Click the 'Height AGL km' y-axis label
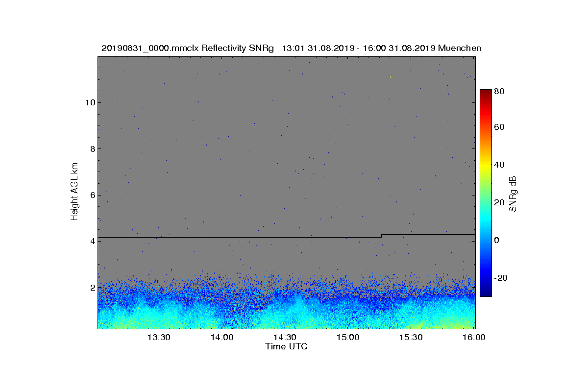This screenshot has height=392, width=588. pos(74,191)
